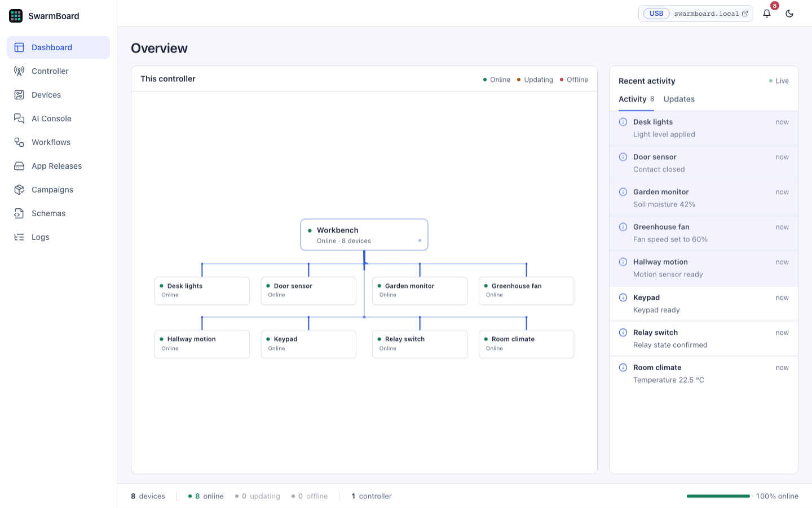This screenshot has width=812, height=508.
Task: Open the Hallway motion device node
Action: 202,344
